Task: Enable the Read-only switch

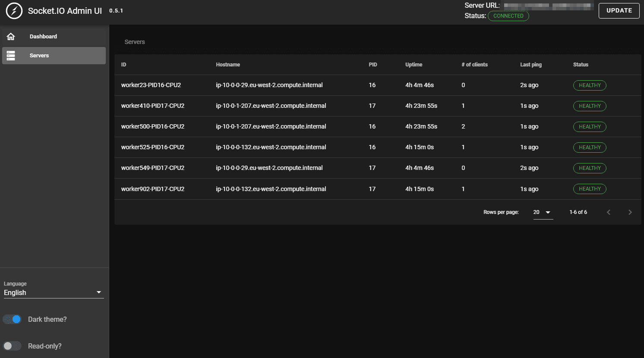Action: click(x=12, y=346)
